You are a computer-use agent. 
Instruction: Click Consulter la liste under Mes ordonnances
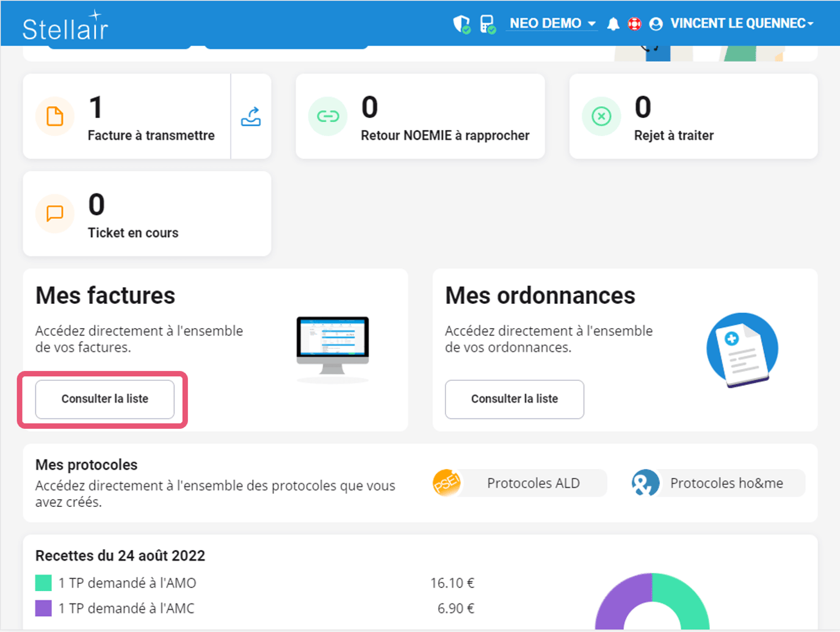[514, 399]
